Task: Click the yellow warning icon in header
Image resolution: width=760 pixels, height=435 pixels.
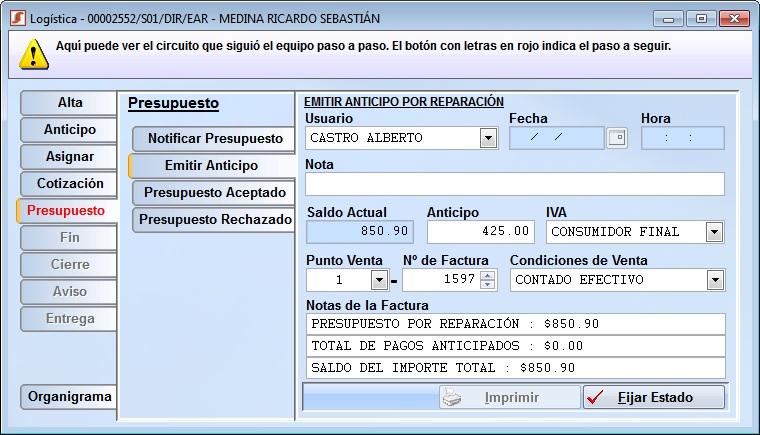Action: [x=34, y=54]
